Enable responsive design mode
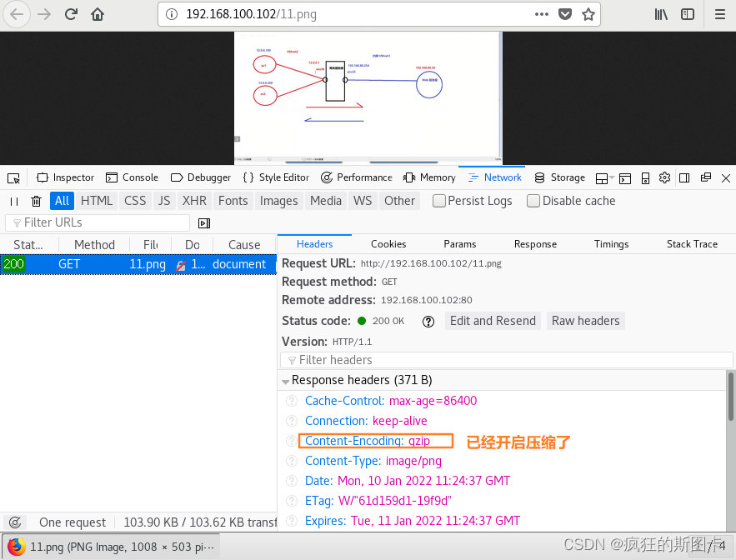 pyautogui.click(x=645, y=177)
